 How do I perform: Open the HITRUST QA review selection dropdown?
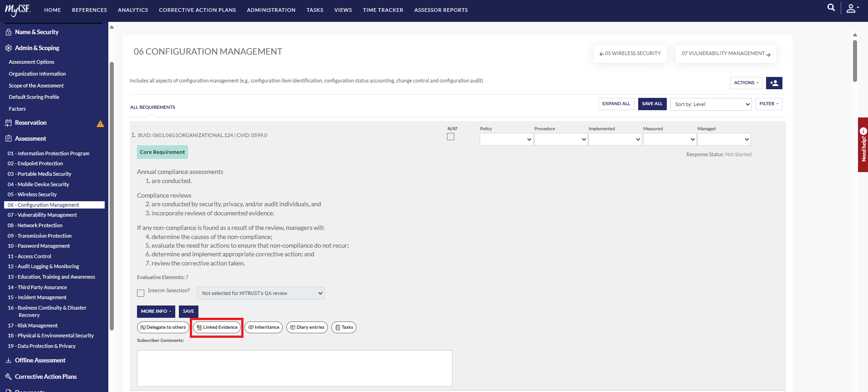point(261,293)
